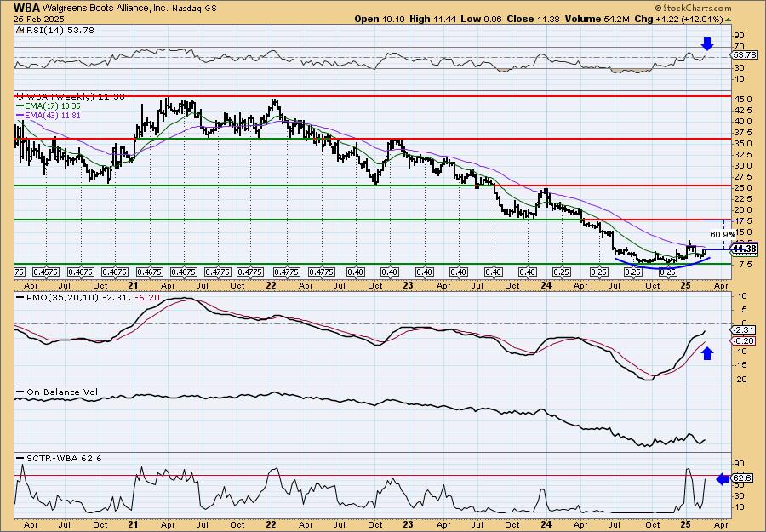Open the StockCharts.com copyright credit
Screen dimensions: 766x532
(x=693, y=8)
